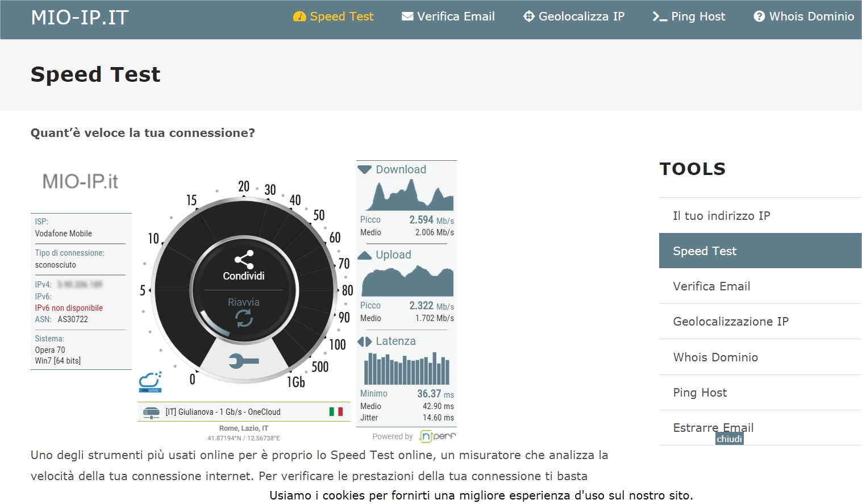Click the crosshair icon beside Geolocalizza IP

529,16
